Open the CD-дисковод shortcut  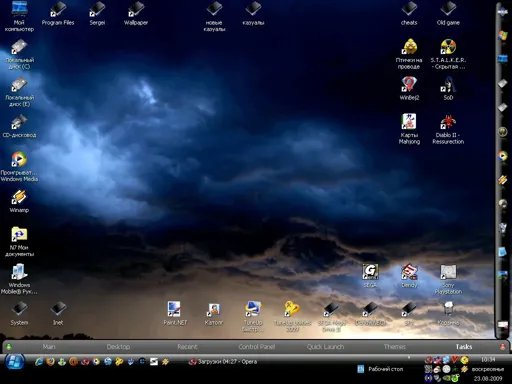19,126
